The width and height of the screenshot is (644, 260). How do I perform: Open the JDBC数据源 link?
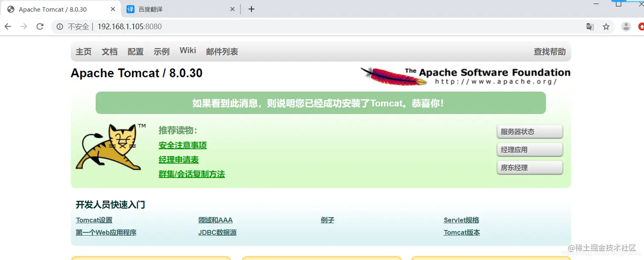pos(217,232)
